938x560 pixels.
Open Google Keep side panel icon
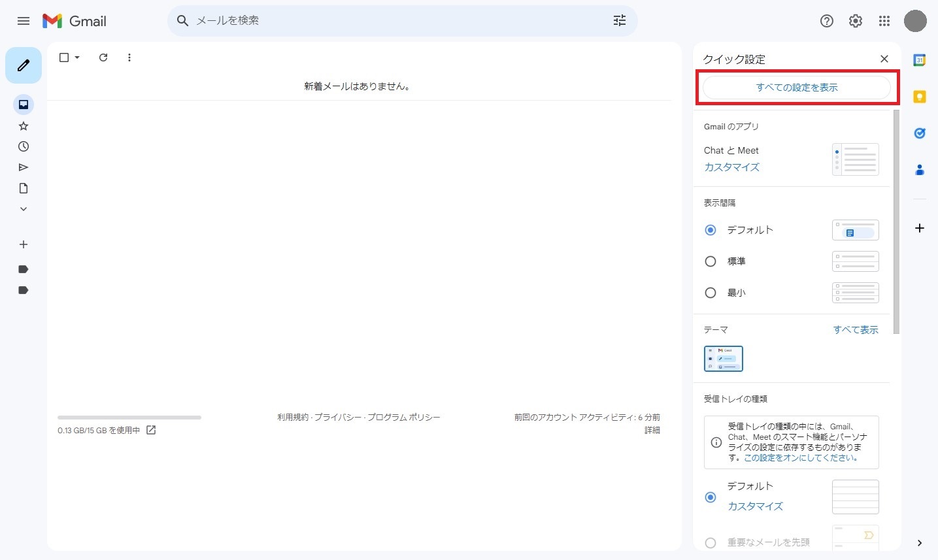pos(919,97)
